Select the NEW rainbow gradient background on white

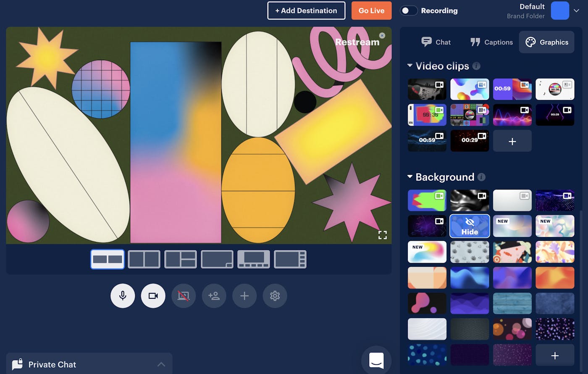[427, 252]
